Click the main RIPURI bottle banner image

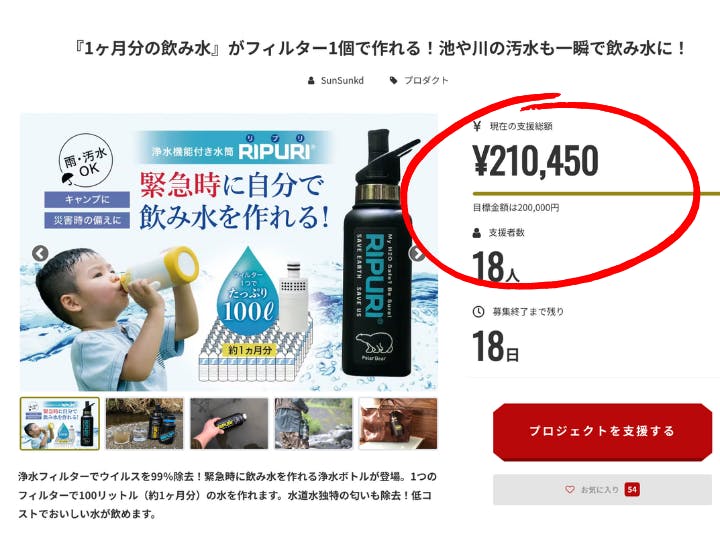pyautogui.click(x=229, y=253)
